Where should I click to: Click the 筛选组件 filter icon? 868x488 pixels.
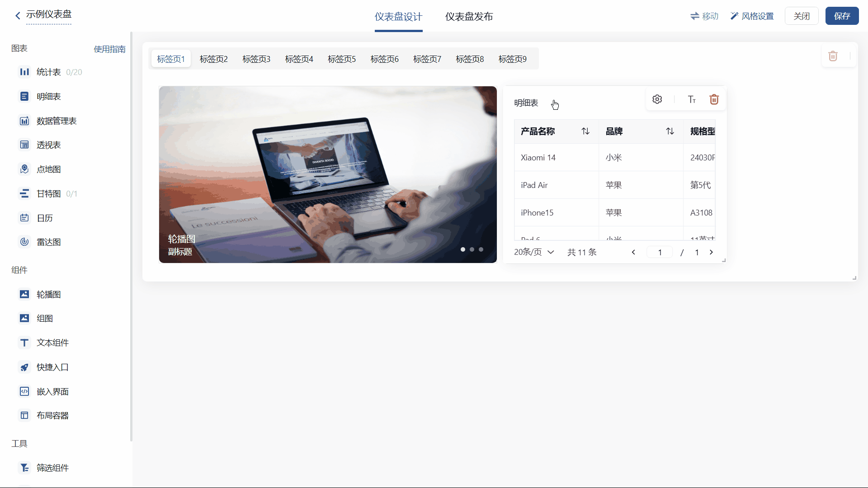click(x=24, y=468)
